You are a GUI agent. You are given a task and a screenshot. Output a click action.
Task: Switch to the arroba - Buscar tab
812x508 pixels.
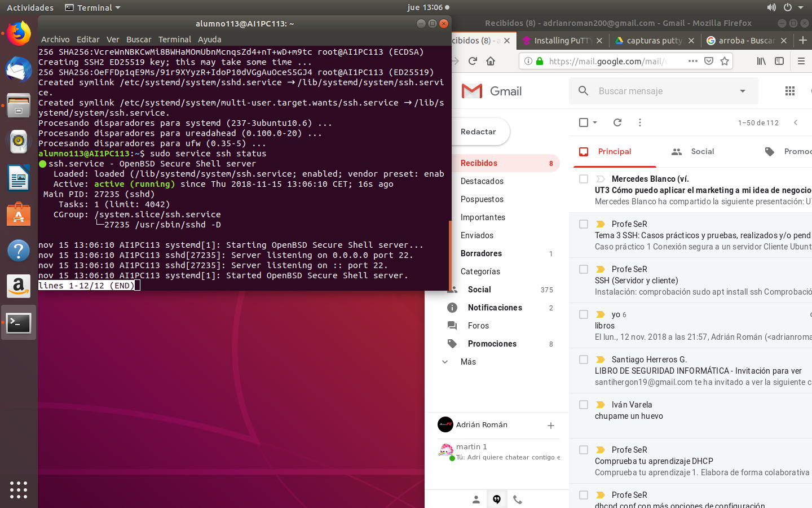pyautogui.click(x=747, y=41)
